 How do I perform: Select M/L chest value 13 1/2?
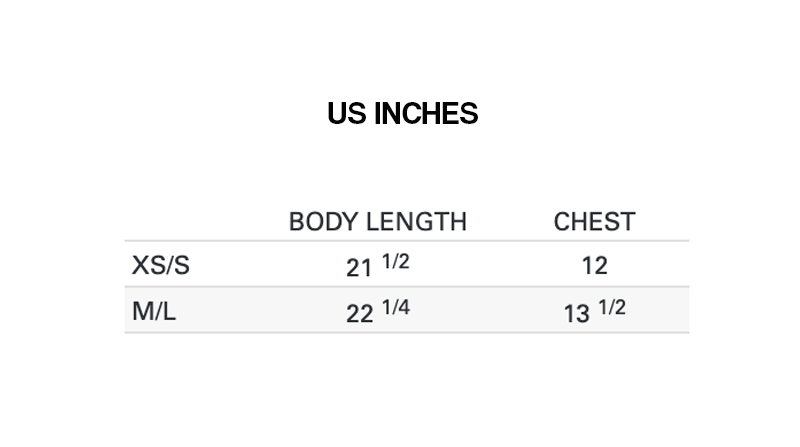pyautogui.click(x=594, y=311)
